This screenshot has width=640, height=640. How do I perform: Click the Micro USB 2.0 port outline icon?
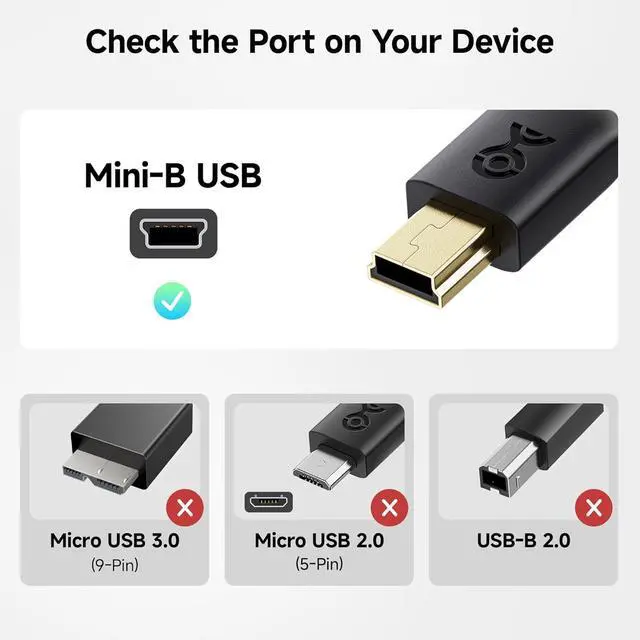[x=269, y=502]
